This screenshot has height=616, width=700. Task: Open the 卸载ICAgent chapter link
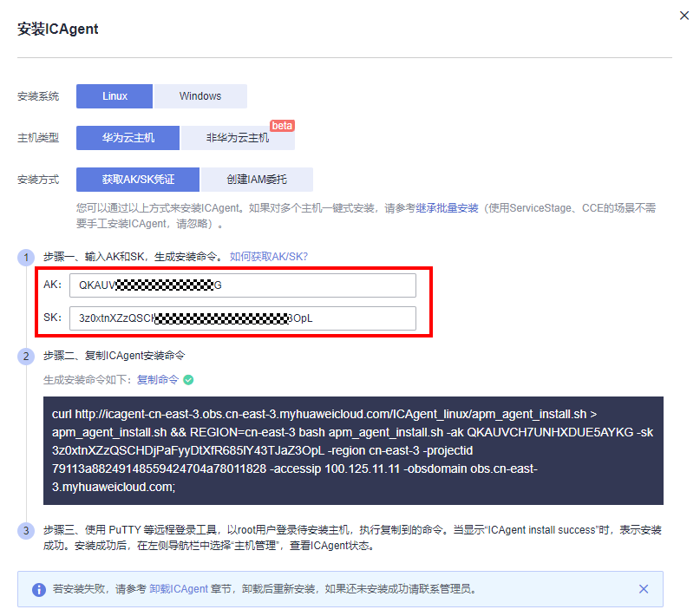click(x=179, y=589)
